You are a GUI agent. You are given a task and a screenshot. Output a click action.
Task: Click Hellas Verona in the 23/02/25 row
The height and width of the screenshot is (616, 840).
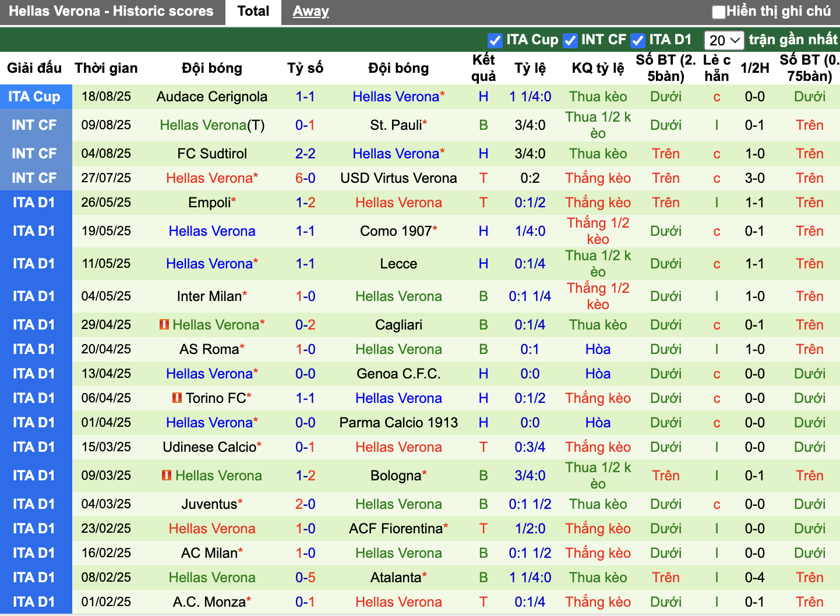(212, 529)
